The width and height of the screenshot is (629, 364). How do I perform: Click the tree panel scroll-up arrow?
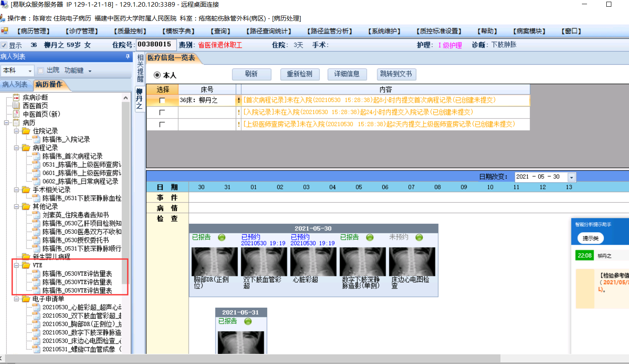point(126,98)
